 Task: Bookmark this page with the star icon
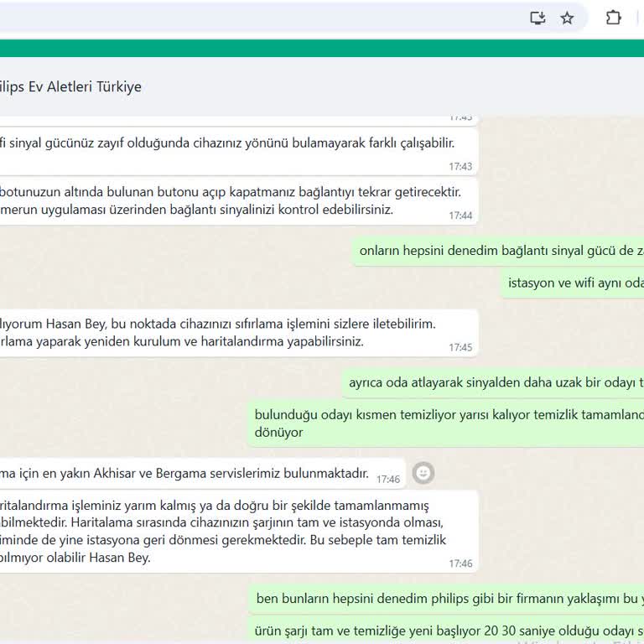pyautogui.click(x=567, y=18)
